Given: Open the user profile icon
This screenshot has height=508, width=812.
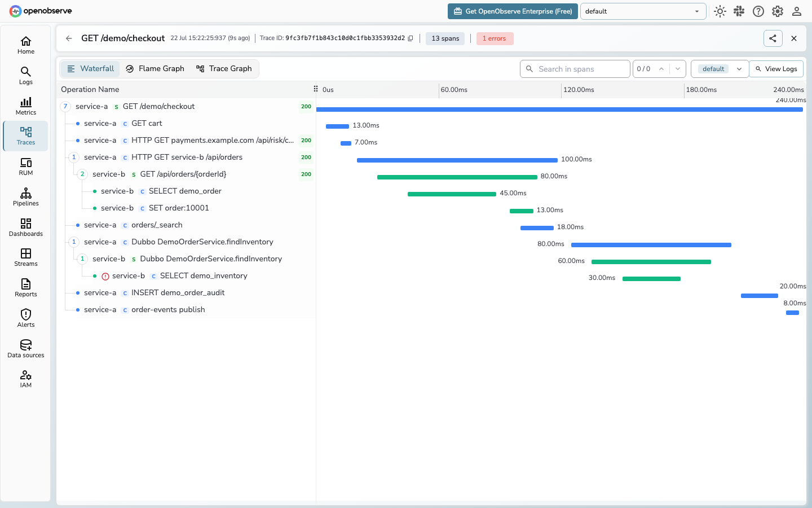Looking at the screenshot, I should coord(797,11).
